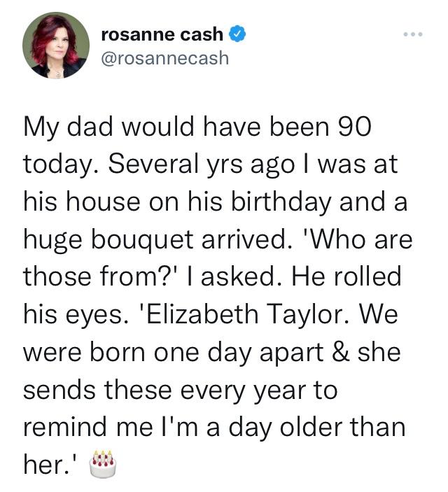
Task: Click the line "sends these every year to"
Action: [x=180, y=390]
